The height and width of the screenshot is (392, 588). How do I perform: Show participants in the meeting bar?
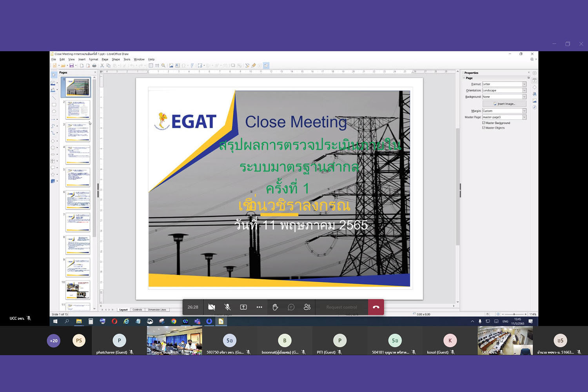[307, 307]
